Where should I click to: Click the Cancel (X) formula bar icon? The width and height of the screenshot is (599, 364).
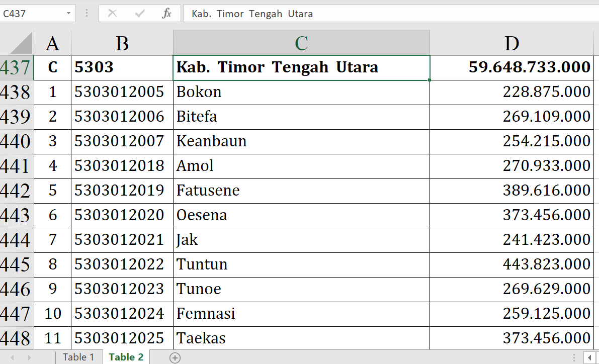(113, 14)
